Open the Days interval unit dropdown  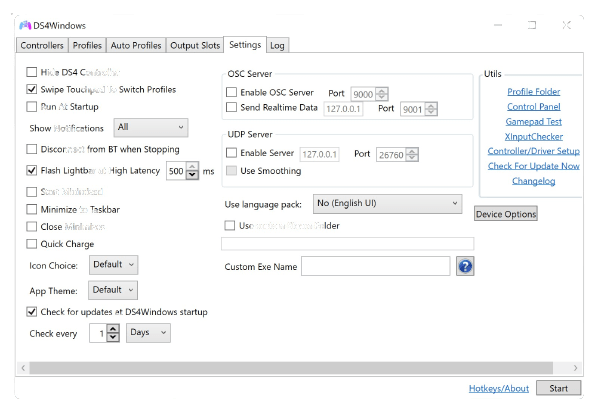(148, 333)
